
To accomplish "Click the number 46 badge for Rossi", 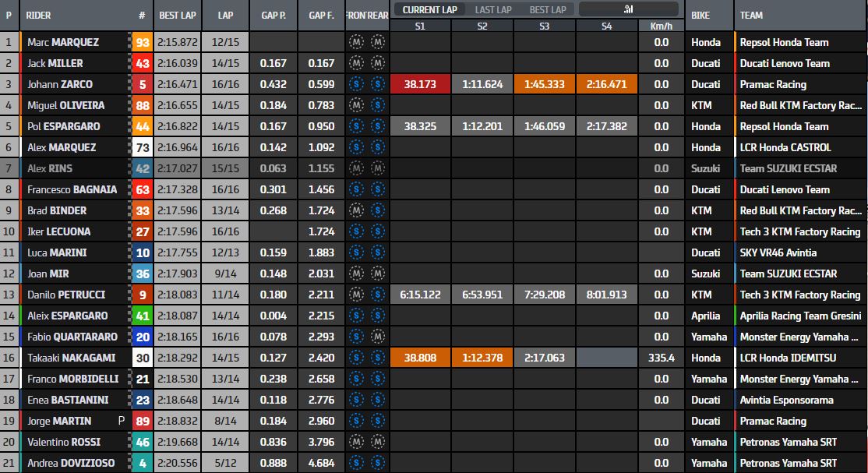I will (x=143, y=442).
